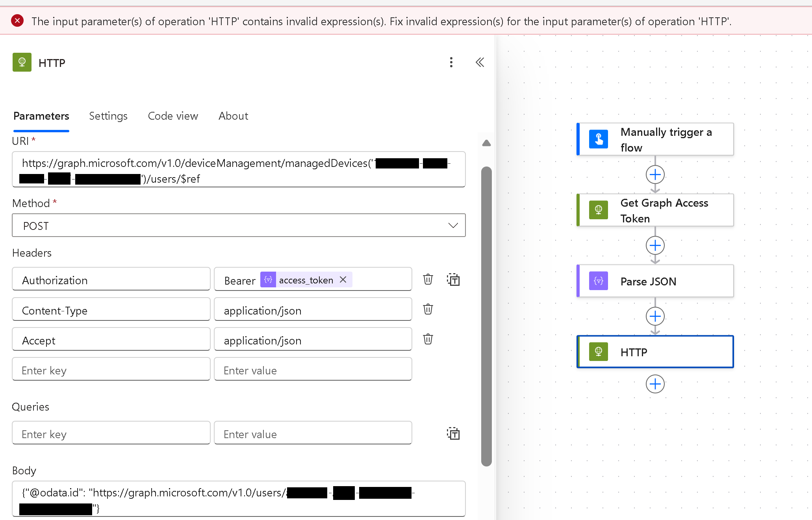This screenshot has width=812, height=520.
Task: Add step after the HTTP action
Action: [655, 384]
